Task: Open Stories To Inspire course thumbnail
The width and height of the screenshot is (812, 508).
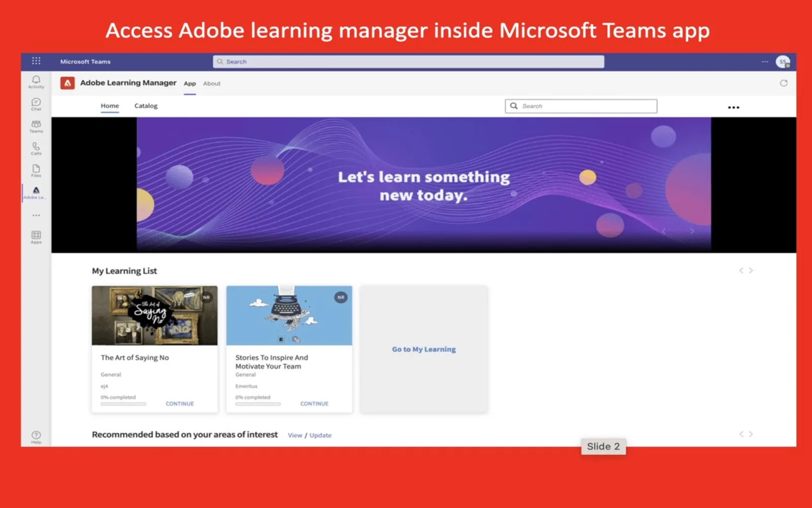Action: 289,315
